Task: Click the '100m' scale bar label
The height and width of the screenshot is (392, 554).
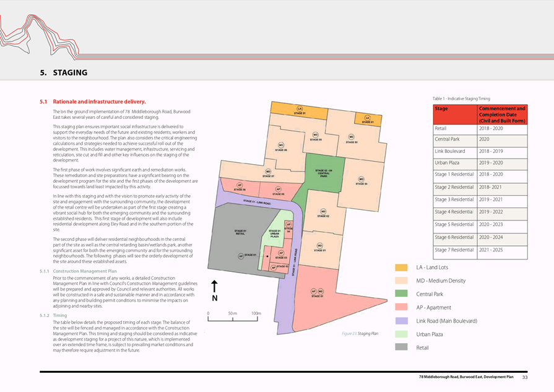Action: click(256, 313)
